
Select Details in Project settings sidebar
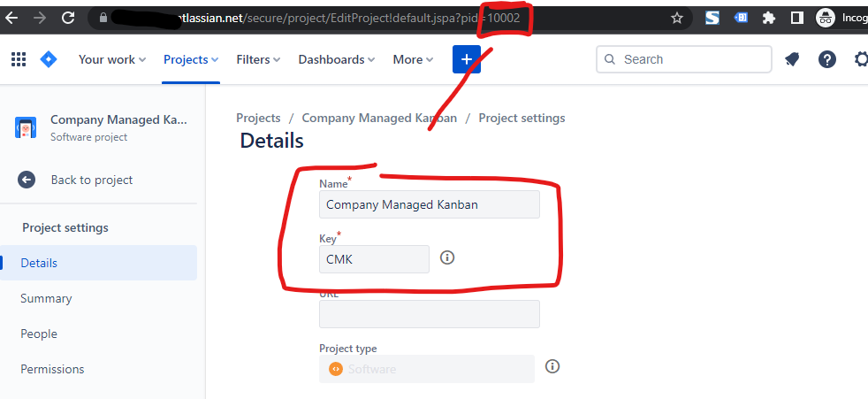click(98, 263)
